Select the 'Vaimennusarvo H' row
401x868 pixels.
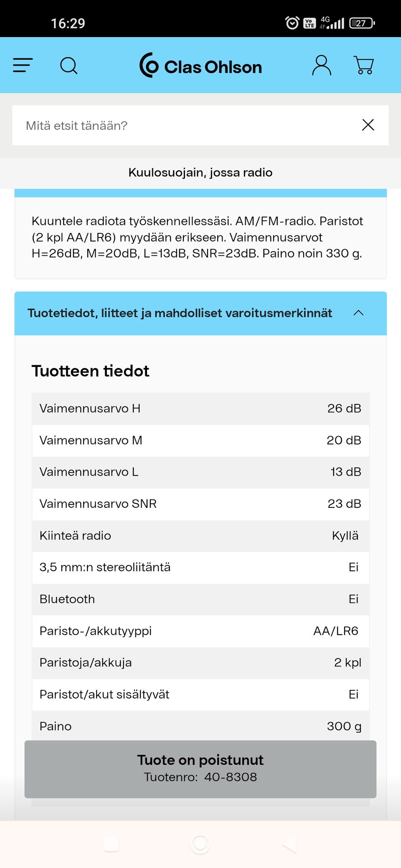200,409
